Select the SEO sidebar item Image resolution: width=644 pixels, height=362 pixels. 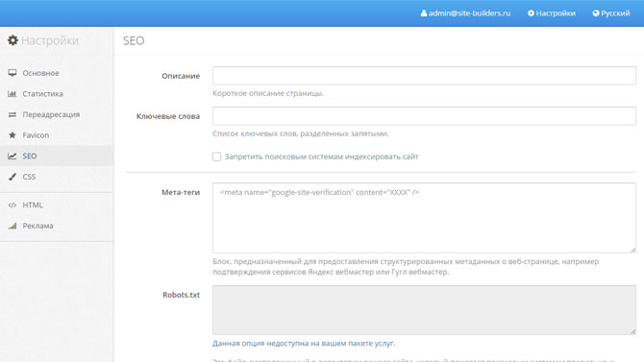(57, 156)
